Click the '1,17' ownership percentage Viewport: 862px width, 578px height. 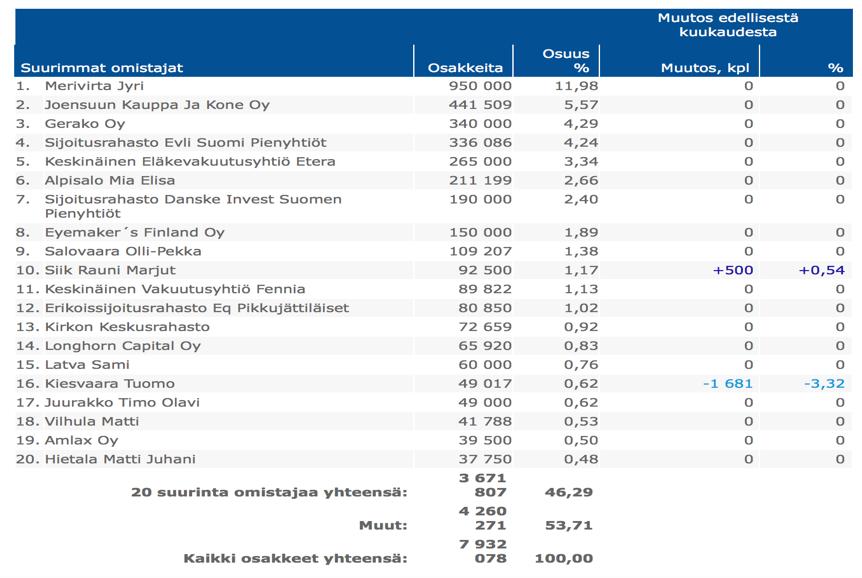point(581,270)
